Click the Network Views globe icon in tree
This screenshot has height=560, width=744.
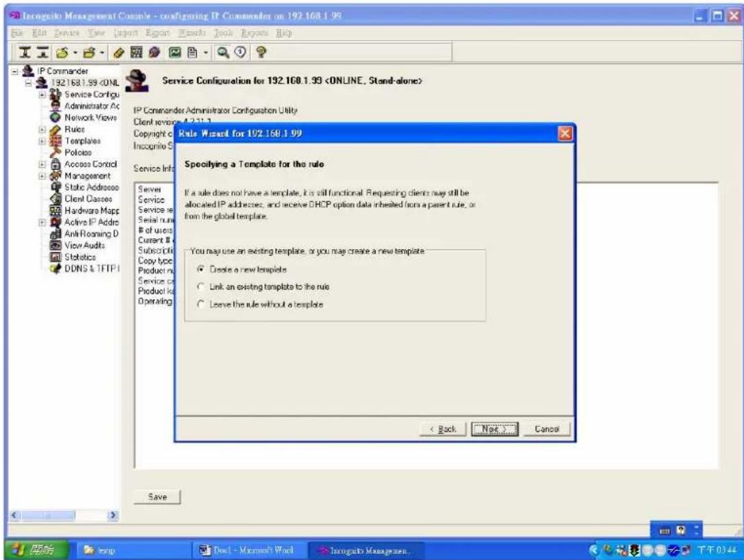pyautogui.click(x=55, y=117)
